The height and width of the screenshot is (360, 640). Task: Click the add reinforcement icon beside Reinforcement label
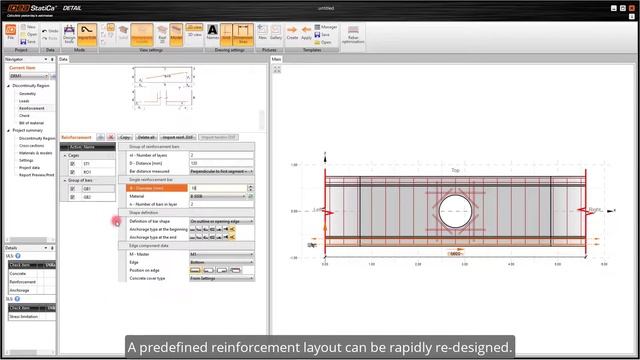(100, 137)
